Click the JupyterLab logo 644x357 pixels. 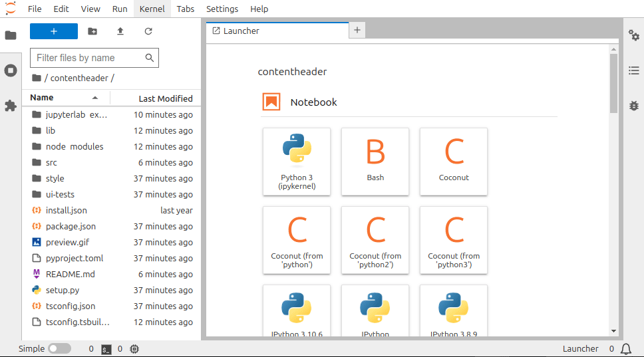click(11, 8)
